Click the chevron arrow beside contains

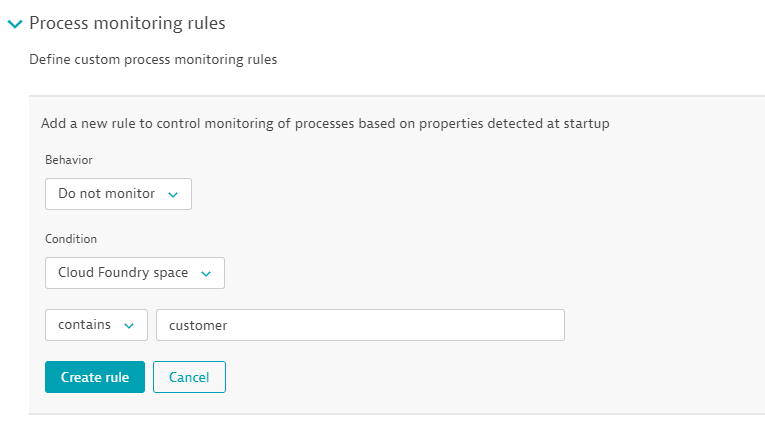[x=129, y=326]
